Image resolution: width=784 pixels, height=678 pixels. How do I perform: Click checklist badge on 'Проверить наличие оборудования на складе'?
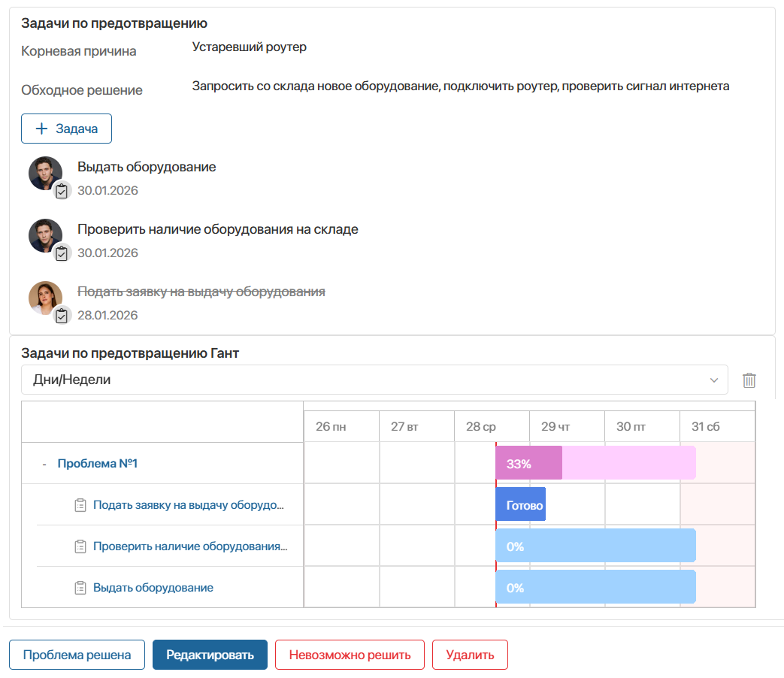(62, 253)
